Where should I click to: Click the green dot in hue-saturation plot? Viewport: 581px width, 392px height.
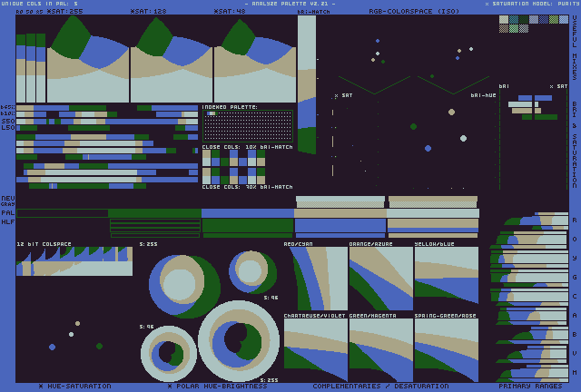(99, 346)
